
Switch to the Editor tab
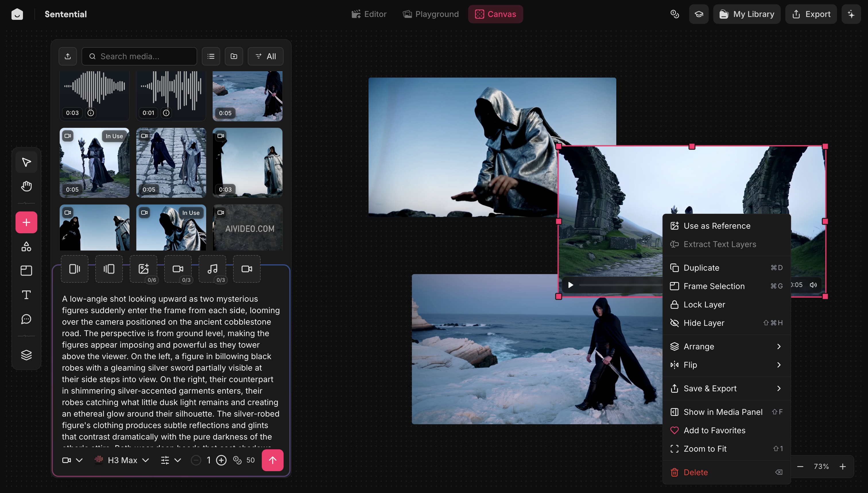(369, 14)
